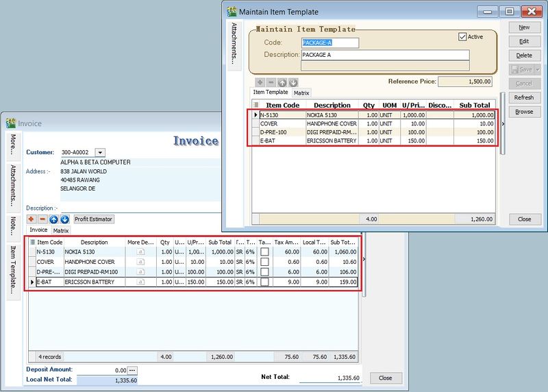Tick the tax checkbox for COVER row

click(x=264, y=262)
